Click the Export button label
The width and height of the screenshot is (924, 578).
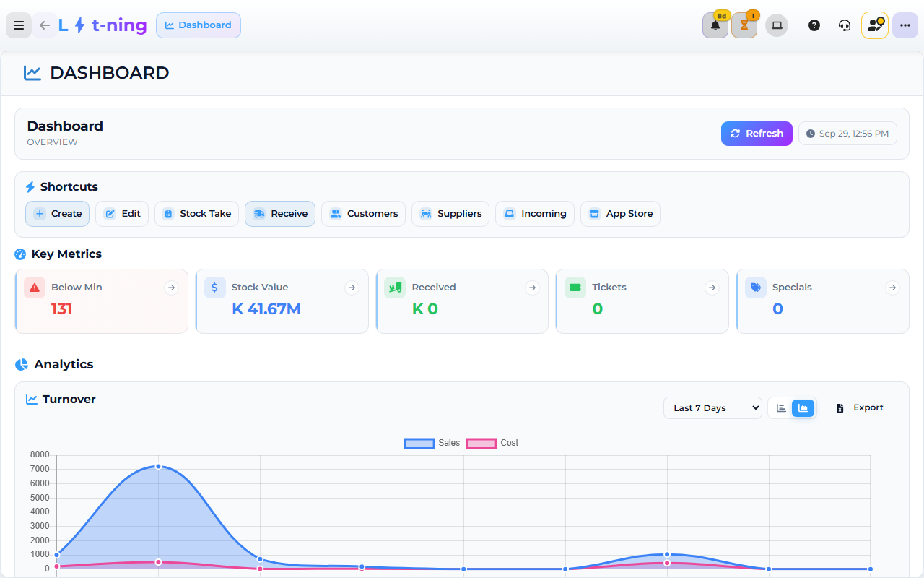click(x=868, y=408)
